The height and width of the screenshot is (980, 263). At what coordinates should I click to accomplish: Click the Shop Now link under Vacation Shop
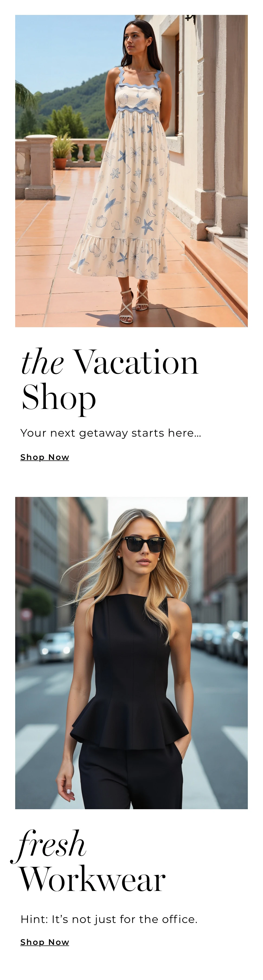(45, 457)
